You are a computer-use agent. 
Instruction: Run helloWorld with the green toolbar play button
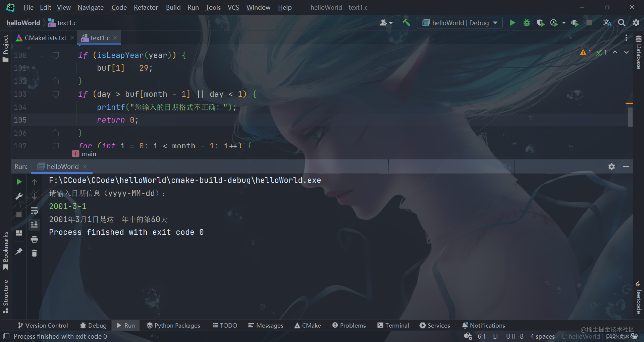click(512, 23)
